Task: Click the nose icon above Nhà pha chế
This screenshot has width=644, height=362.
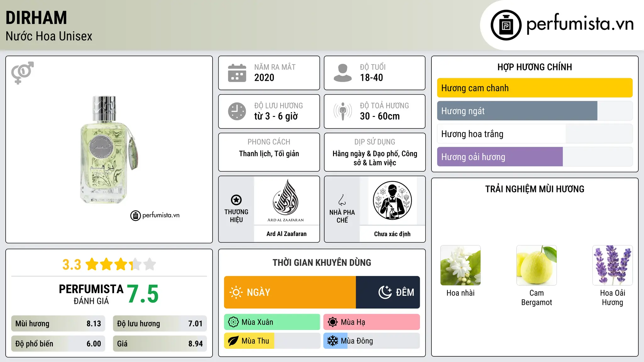Action: [342, 200]
